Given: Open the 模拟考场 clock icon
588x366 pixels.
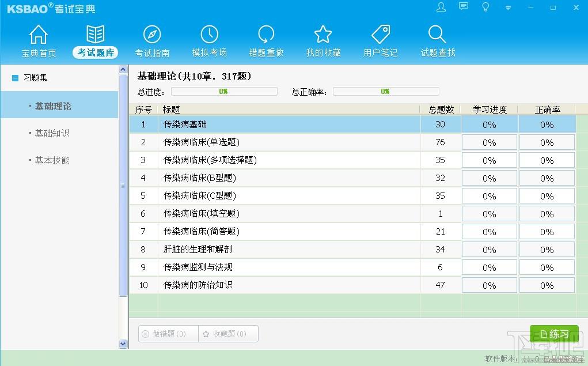Looking at the screenshot, I should click(209, 35).
